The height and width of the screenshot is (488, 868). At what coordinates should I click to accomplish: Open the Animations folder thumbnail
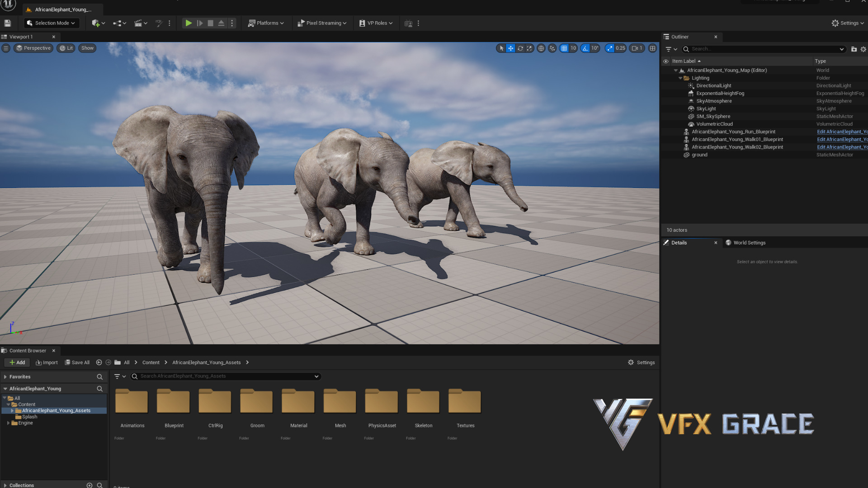coord(132,401)
